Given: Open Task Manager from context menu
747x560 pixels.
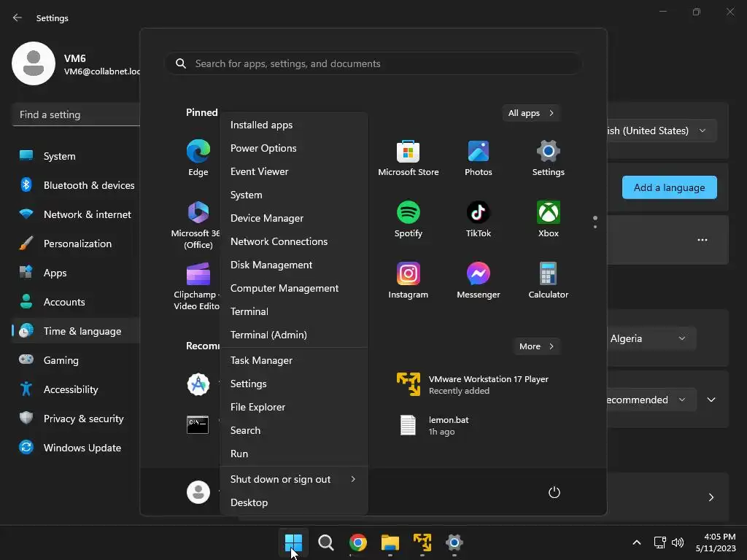Looking at the screenshot, I should click(294, 360).
